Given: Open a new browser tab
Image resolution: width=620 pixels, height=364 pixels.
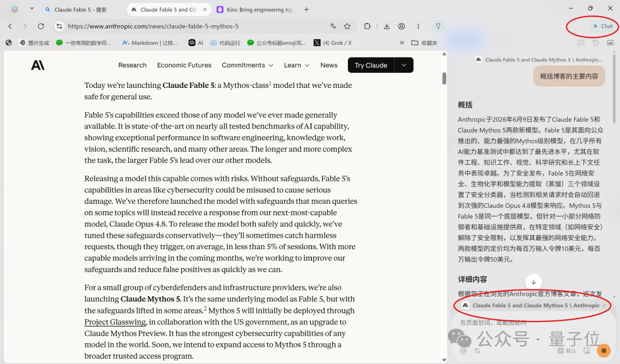Looking at the screenshot, I should 307,10.
